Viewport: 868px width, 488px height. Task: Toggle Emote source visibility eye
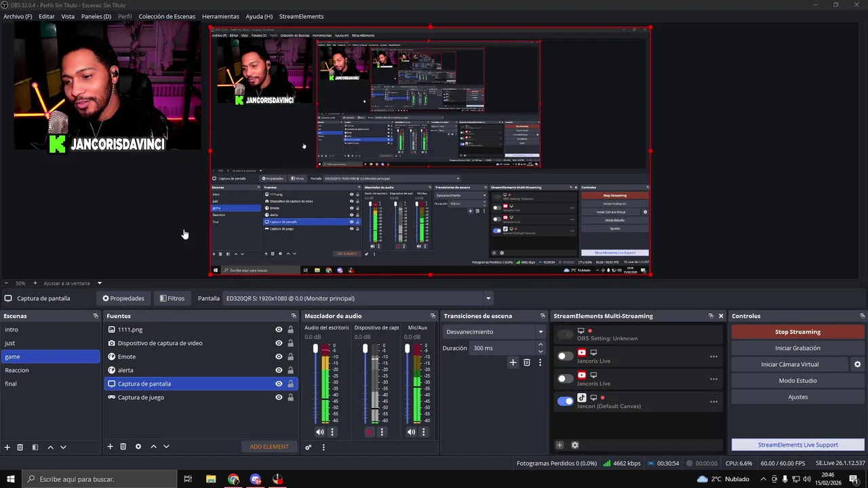[x=279, y=357]
